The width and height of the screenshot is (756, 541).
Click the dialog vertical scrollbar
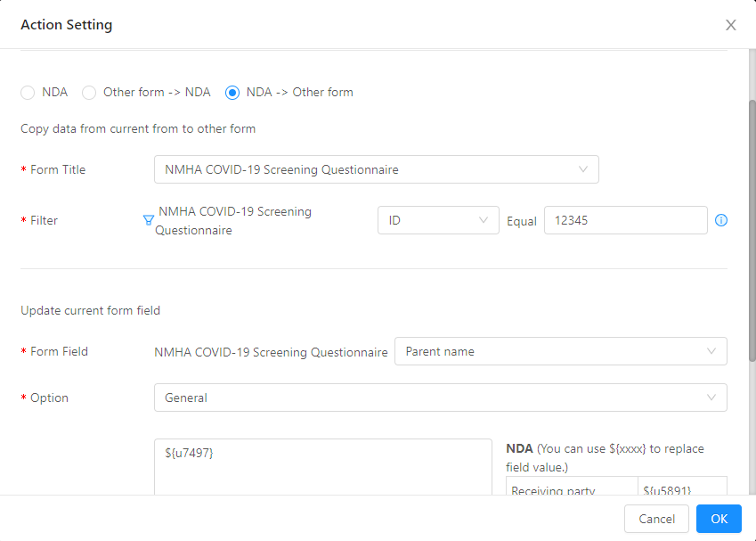[752, 231]
